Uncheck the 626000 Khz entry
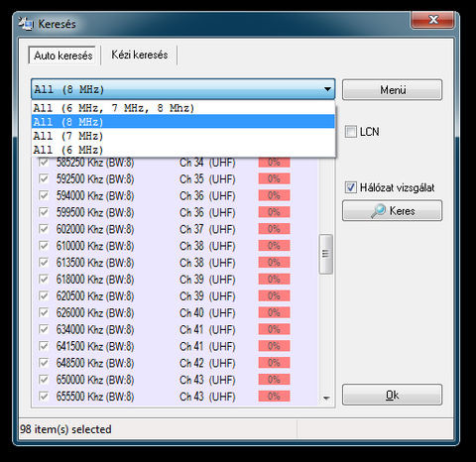Screen dimensions: 476x462 tap(44, 312)
